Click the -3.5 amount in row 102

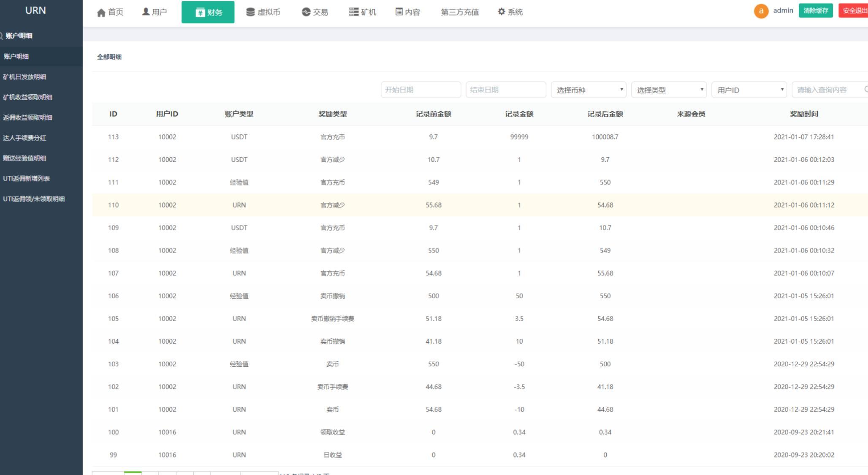[x=519, y=387]
